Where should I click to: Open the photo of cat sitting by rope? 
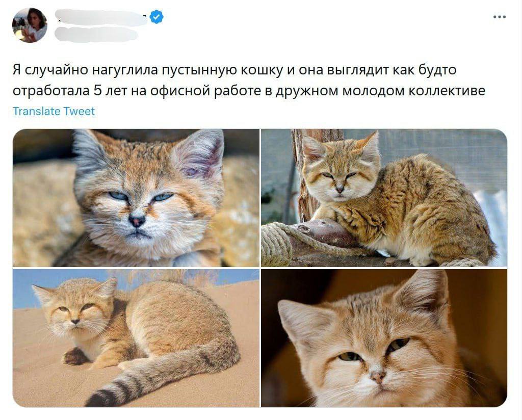click(x=384, y=198)
